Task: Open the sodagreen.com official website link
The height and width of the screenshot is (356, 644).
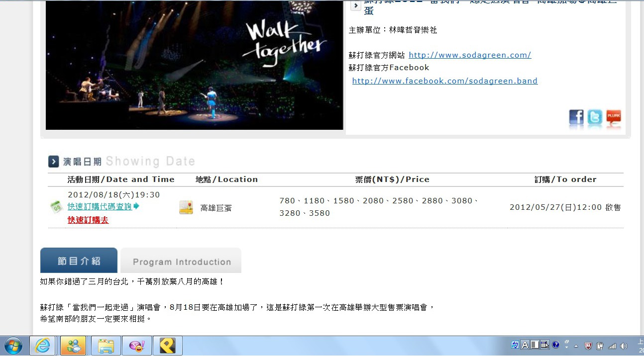Action: click(470, 55)
